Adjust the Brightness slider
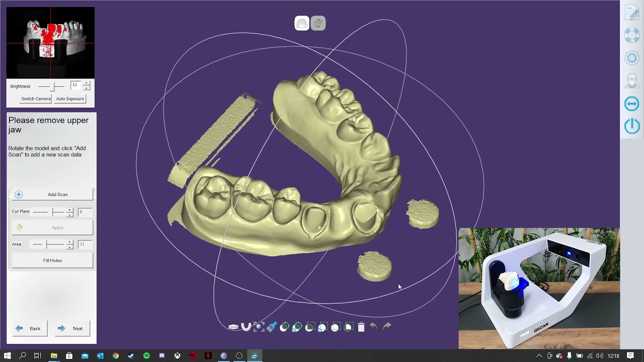The height and width of the screenshot is (362, 644). coord(51,86)
